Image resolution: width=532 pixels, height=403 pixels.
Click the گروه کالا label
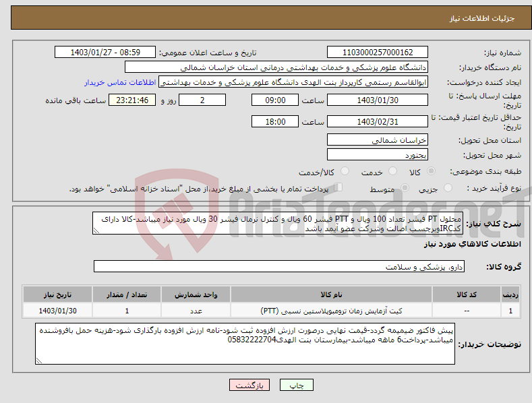pos(504,267)
